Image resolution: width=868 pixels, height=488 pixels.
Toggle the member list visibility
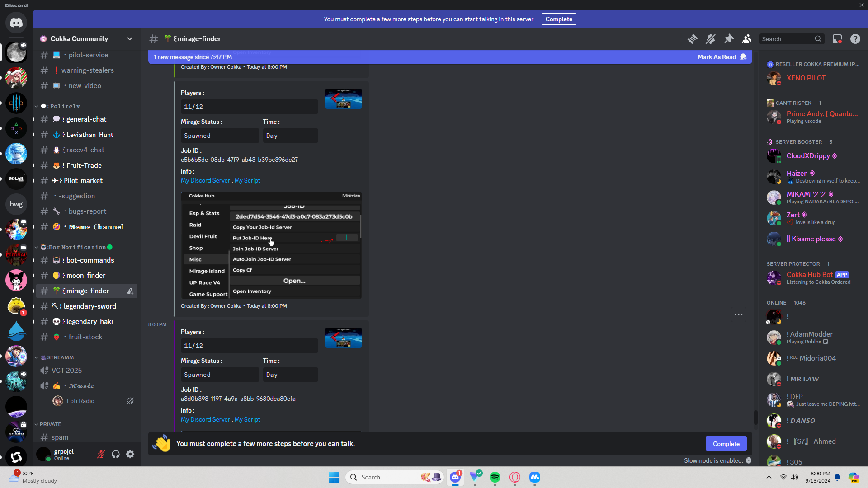pyautogui.click(x=747, y=39)
